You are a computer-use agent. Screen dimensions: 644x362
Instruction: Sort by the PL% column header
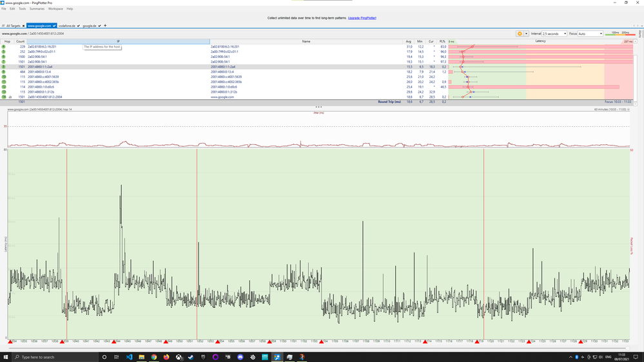coord(442,41)
